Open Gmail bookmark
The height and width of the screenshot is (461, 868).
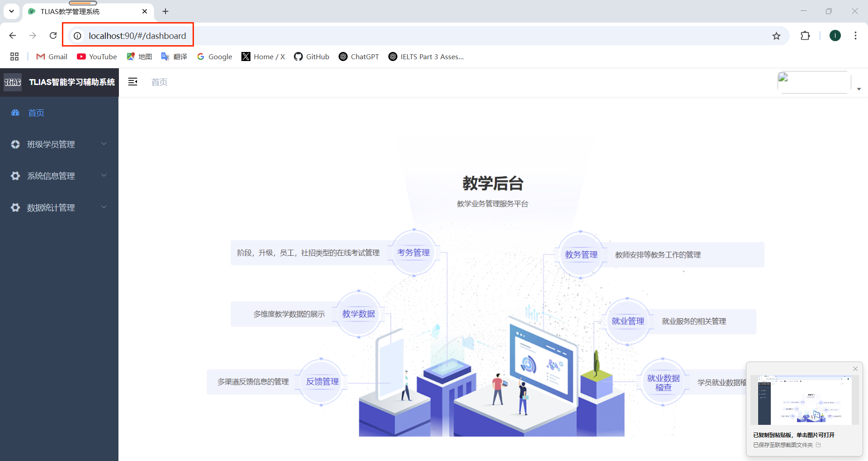52,56
